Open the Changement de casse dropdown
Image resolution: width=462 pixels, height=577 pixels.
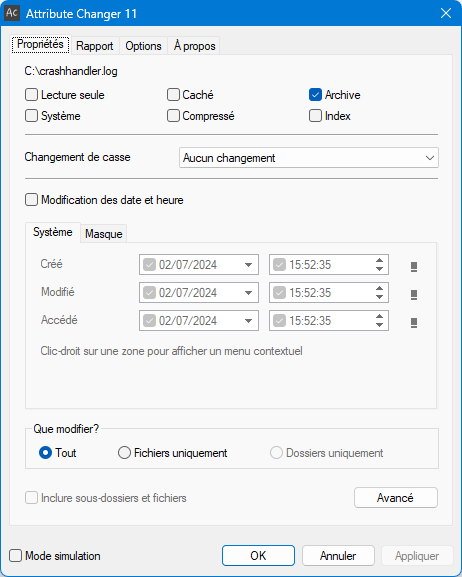(308, 158)
